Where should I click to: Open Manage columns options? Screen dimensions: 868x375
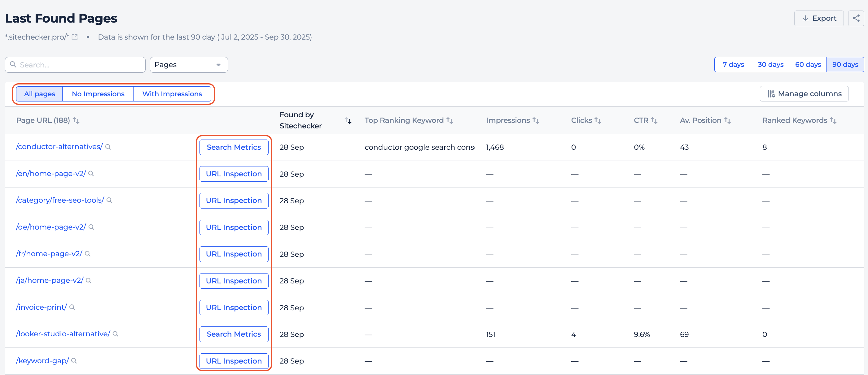804,94
